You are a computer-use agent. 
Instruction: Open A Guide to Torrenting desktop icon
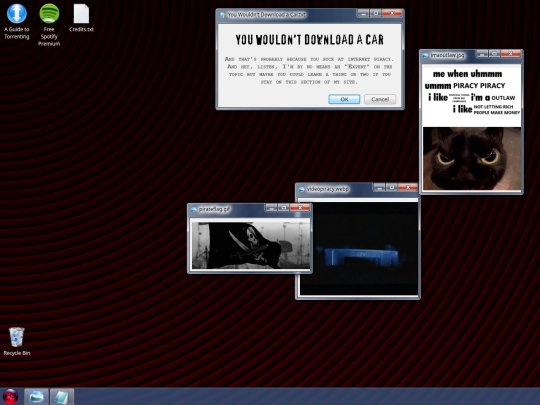pos(17,21)
